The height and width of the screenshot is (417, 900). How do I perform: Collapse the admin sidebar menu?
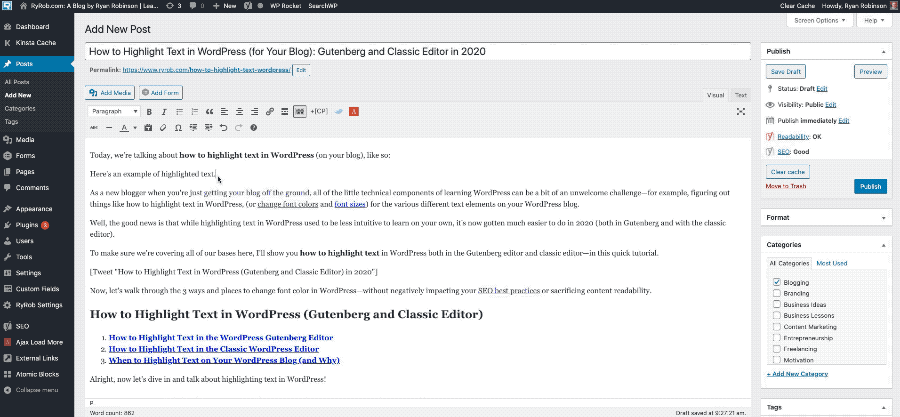point(37,390)
